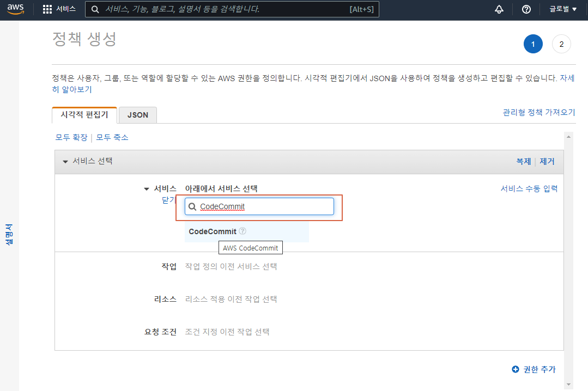The height and width of the screenshot is (391, 588).
Task: Click '작업 정의 이전 서비스 선택' text
Action: (x=231, y=266)
